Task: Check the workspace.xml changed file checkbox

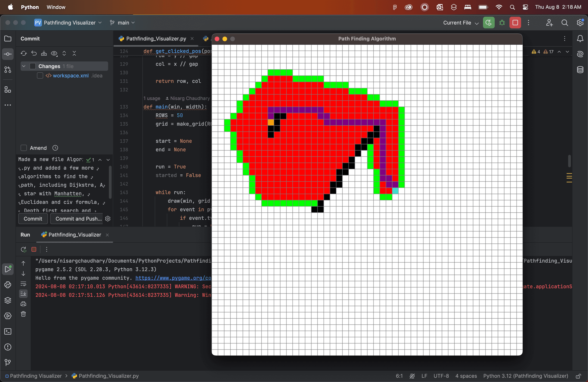Action: click(40, 76)
